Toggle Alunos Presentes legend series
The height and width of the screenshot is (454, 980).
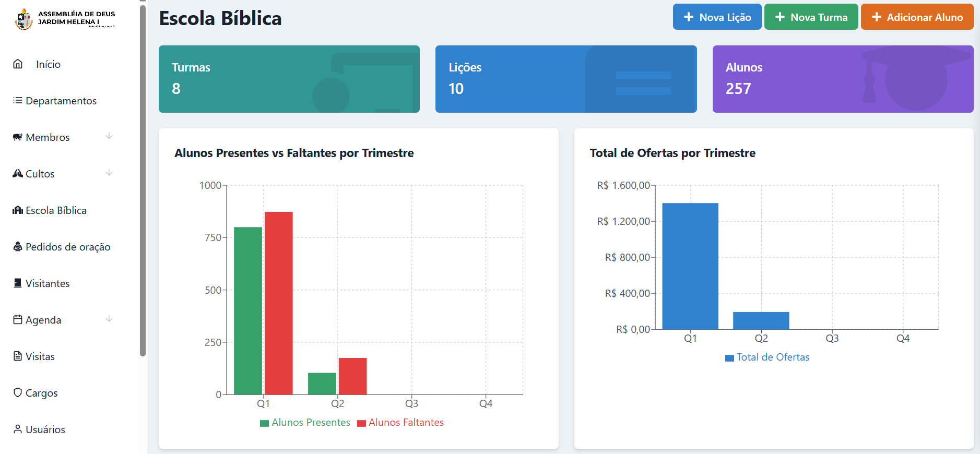305,423
